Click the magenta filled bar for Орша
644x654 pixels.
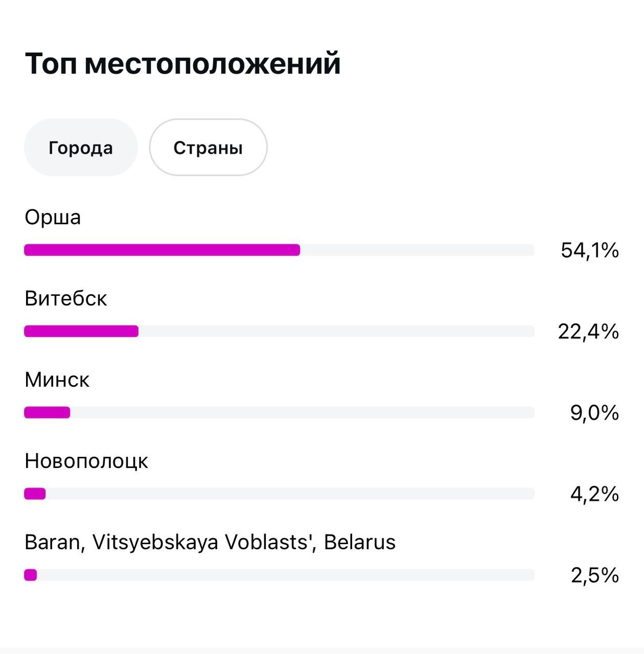tap(162, 250)
